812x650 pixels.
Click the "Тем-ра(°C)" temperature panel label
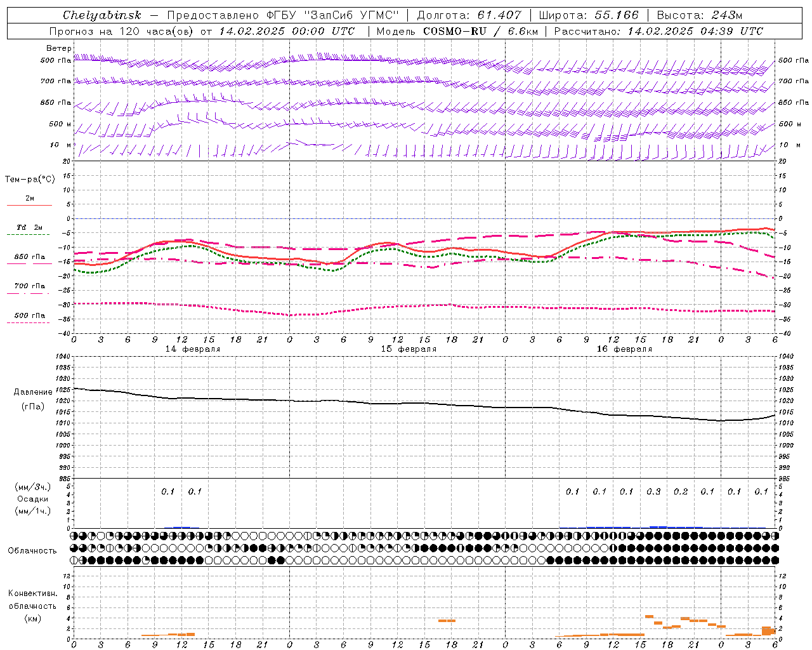coord(30,180)
